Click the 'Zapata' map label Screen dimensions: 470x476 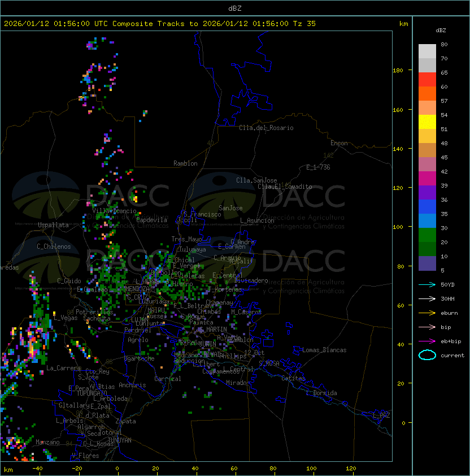click(125, 421)
